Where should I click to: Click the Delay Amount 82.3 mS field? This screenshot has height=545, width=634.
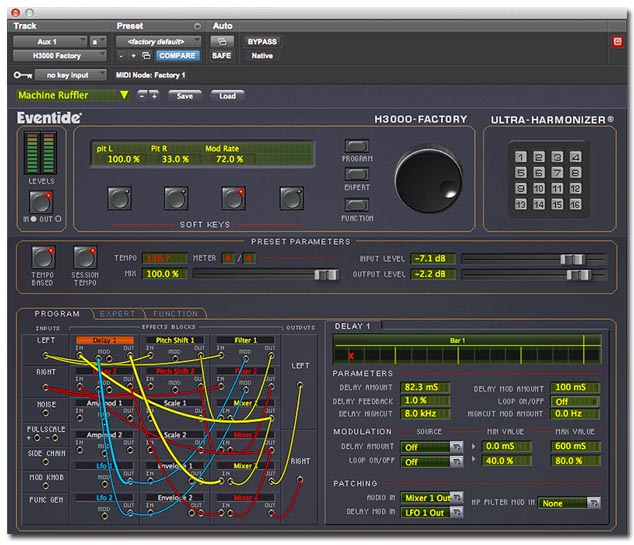pyautogui.click(x=425, y=387)
